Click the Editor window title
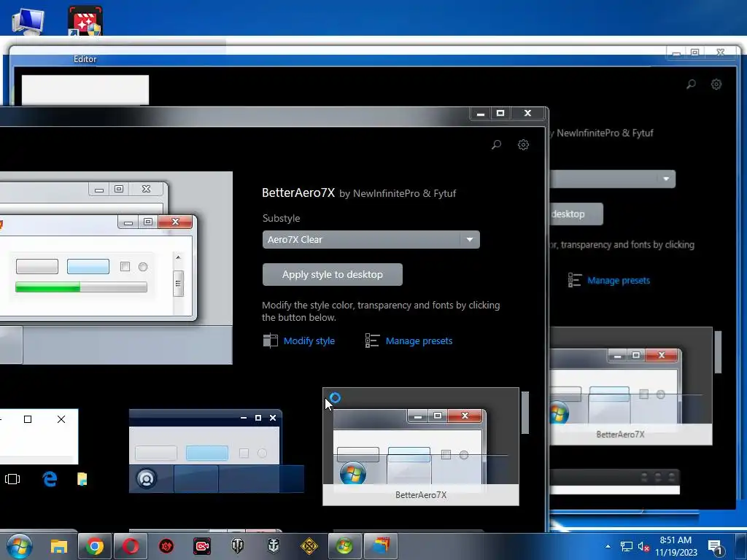The image size is (747, 560). coord(85,59)
